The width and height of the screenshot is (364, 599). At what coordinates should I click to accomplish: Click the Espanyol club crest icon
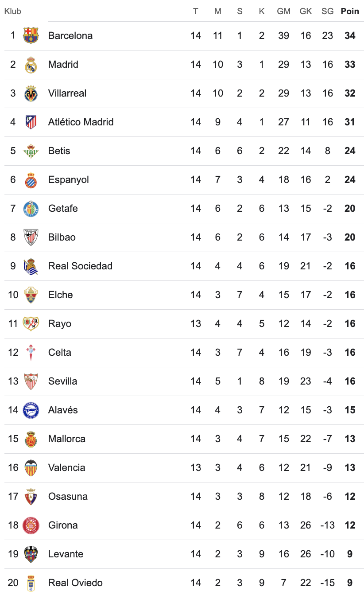tap(31, 179)
